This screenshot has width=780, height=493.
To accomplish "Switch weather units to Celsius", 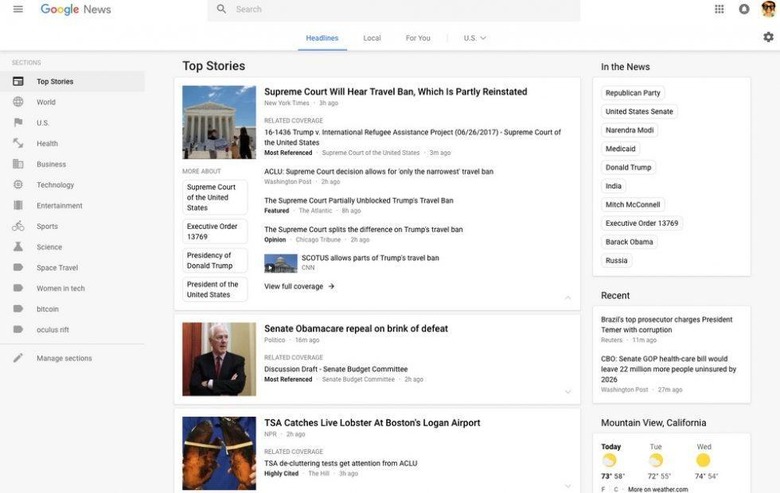I will (x=616, y=489).
